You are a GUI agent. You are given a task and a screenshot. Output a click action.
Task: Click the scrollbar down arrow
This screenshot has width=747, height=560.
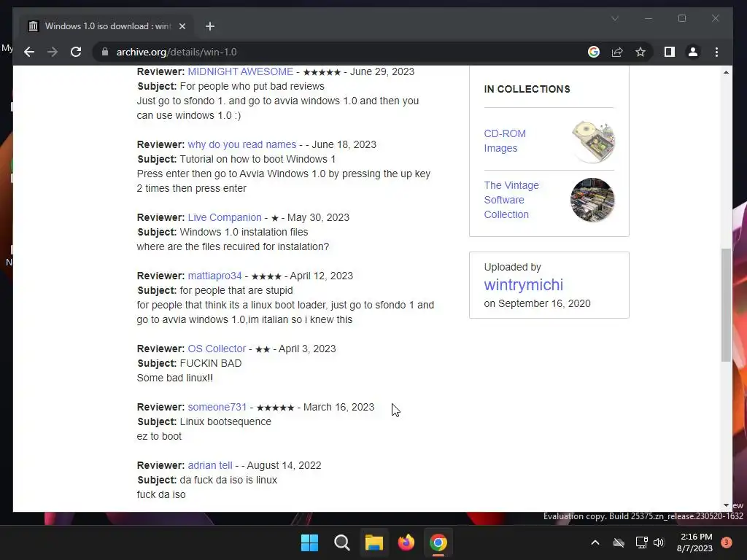point(726,505)
